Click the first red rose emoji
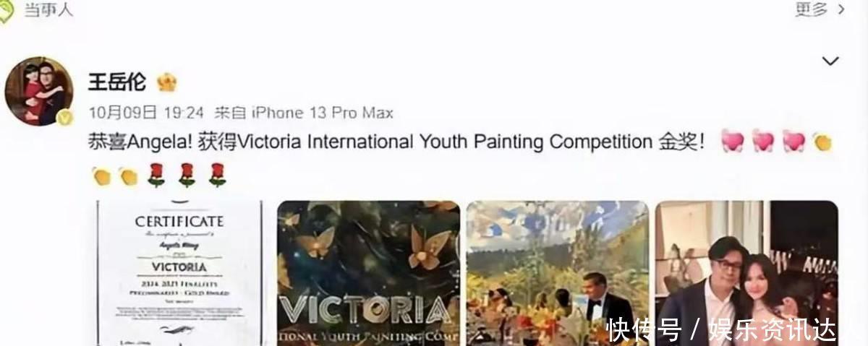Viewport: 868px width, 346px height. (156, 176)
